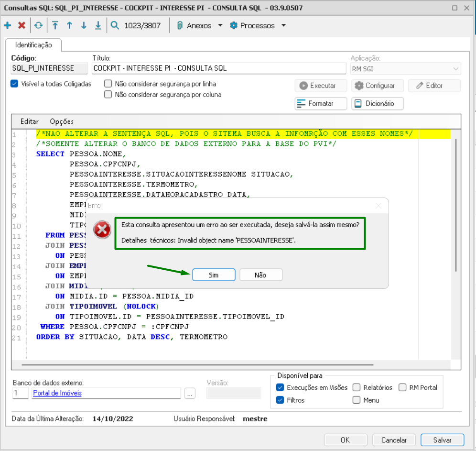This screenshot has height=451, width=476.
Task: Toggle Execuções em Visões checkbox
Action: coord(280,387)
